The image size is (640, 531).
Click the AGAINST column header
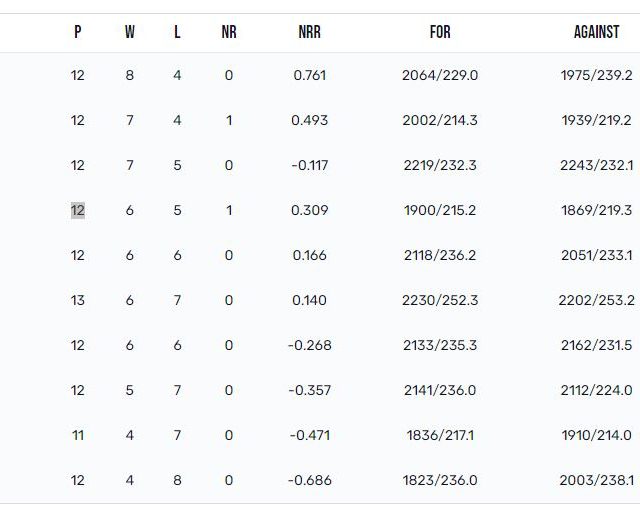(x=596, y=32)
